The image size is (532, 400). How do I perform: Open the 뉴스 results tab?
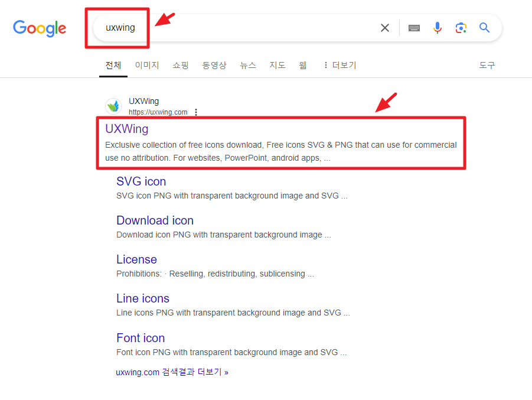(247, 65)
